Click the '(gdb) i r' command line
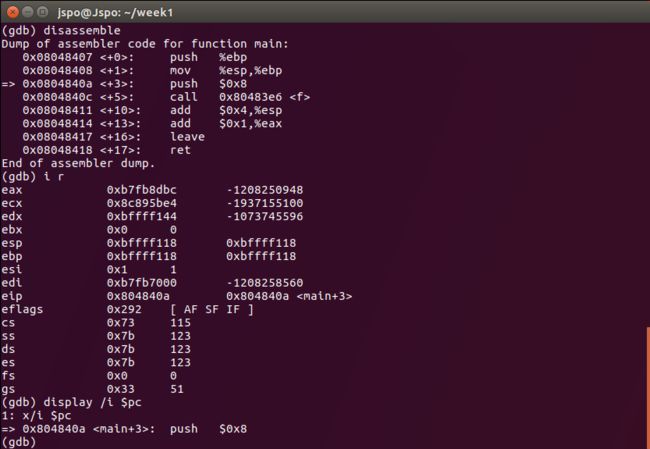This screenshot has height=449, width=650. [33, 177]
